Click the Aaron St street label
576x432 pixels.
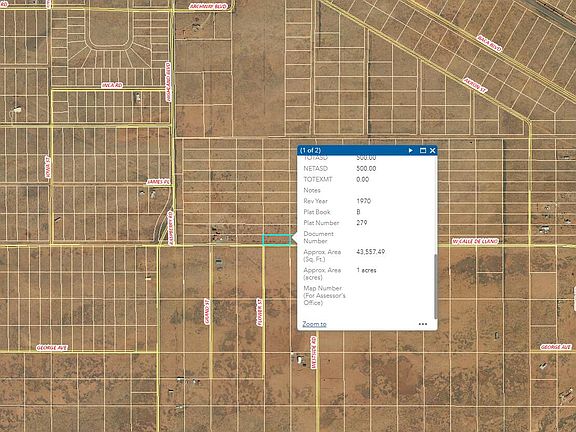tap(475, 85)
